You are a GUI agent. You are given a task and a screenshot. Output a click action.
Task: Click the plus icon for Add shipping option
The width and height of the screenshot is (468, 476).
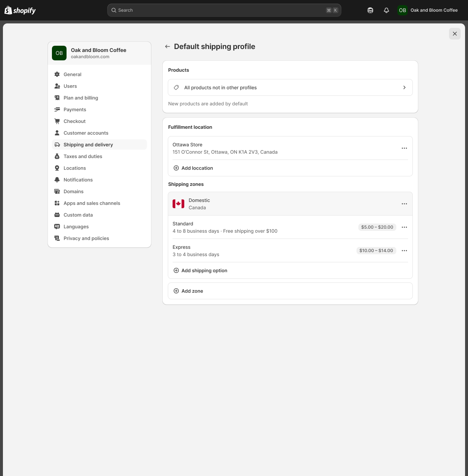click(176, 270)
